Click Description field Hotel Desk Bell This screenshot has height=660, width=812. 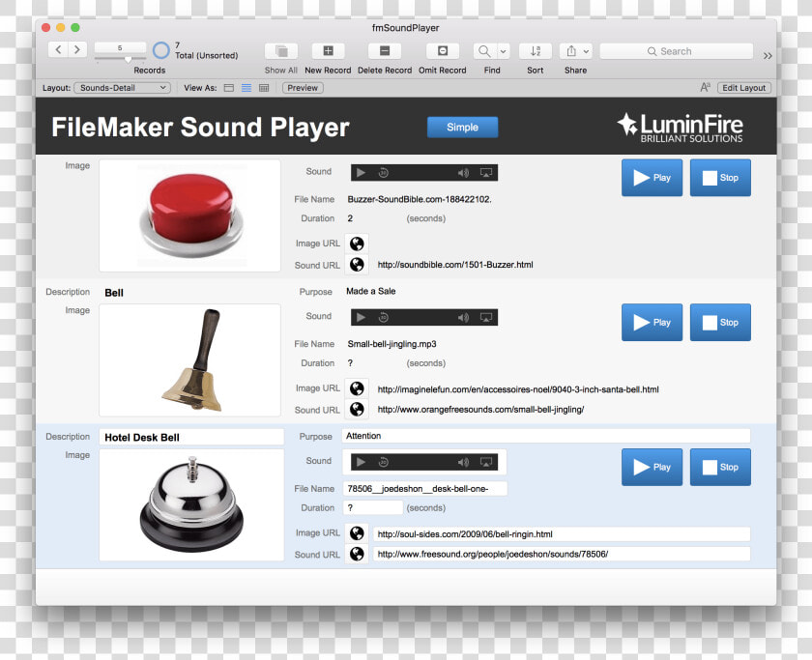tap(191, 437)
